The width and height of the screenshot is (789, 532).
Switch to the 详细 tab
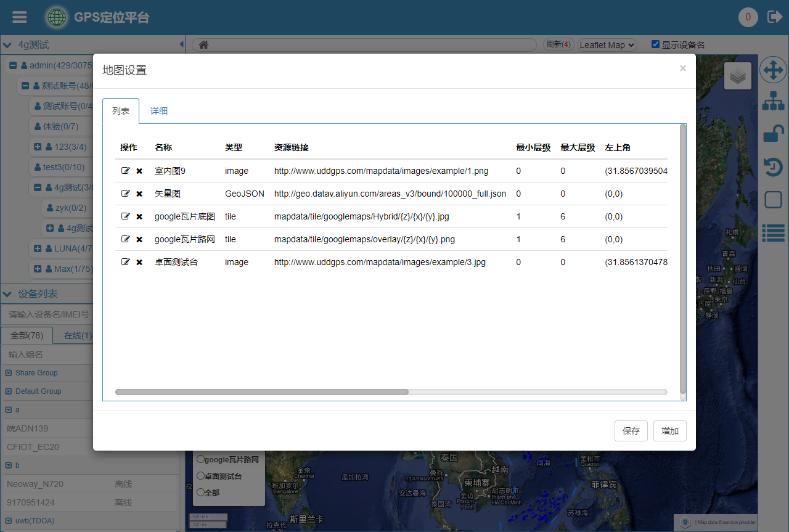159,111
